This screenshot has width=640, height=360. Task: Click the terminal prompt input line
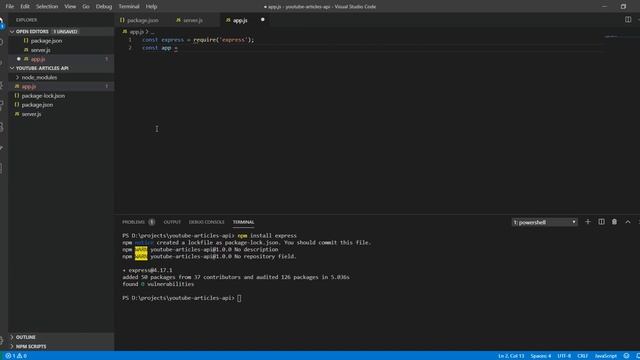239,298
